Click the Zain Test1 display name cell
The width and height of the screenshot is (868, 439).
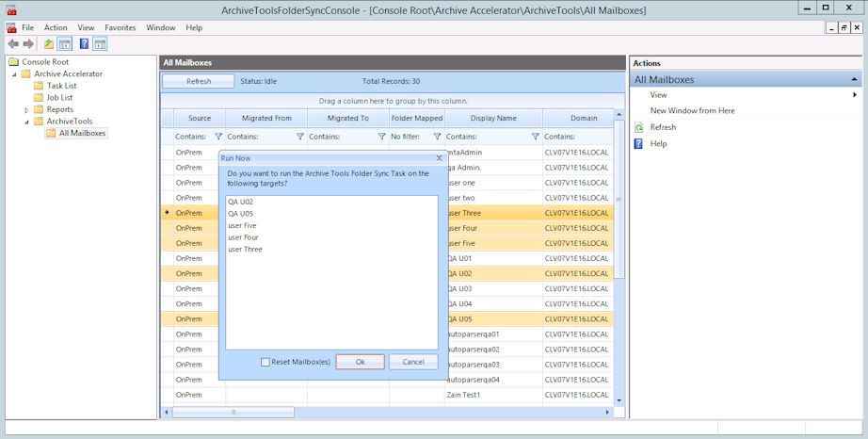pos(494,395)
